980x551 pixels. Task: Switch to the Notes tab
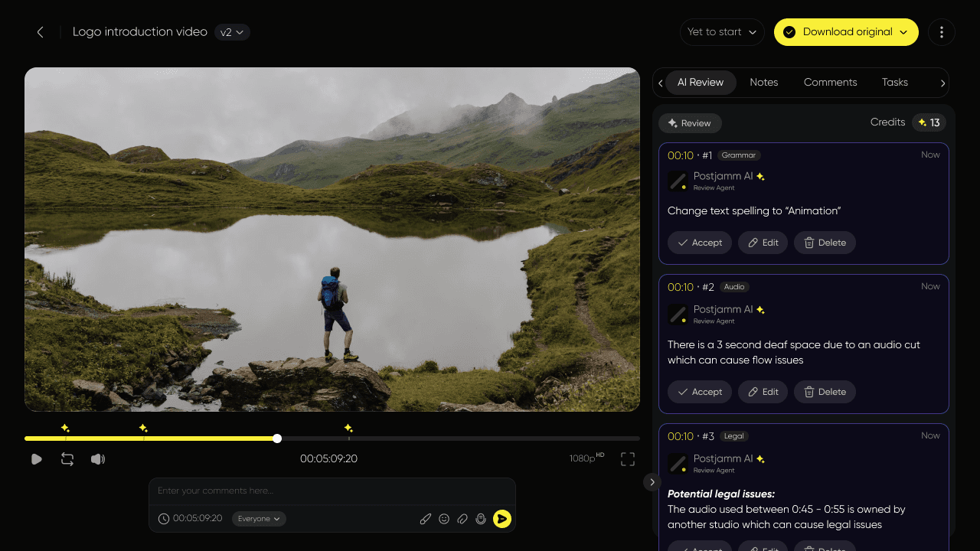coord(764,83)
